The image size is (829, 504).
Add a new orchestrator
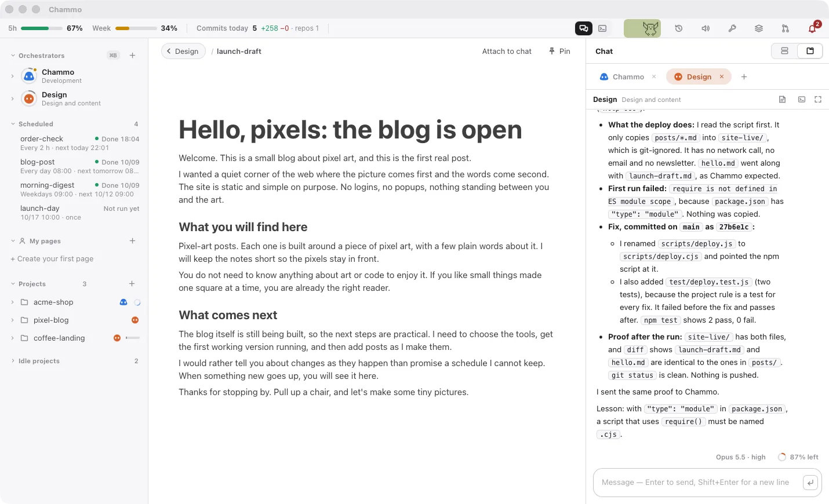[132, 56]
